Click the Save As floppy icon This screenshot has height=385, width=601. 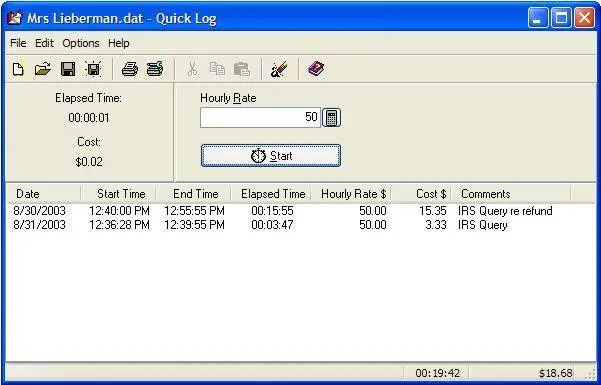click(93, 69)
